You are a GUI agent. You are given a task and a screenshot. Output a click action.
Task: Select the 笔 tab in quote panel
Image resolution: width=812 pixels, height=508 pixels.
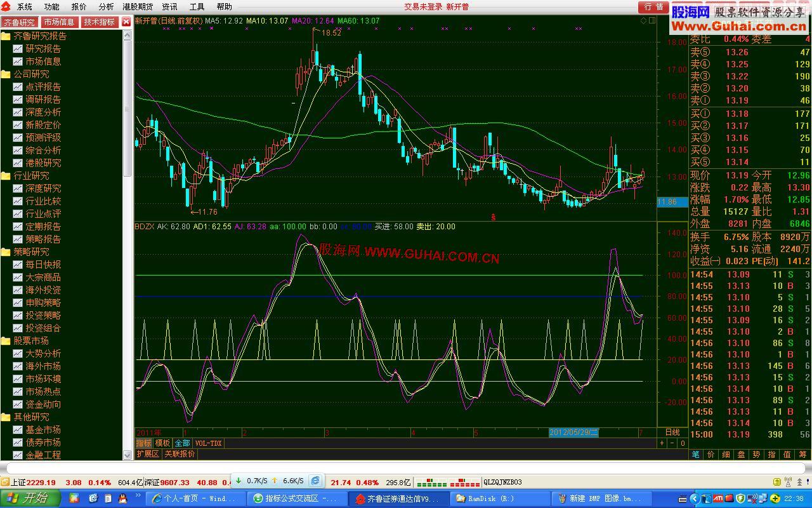pos(696,454)
